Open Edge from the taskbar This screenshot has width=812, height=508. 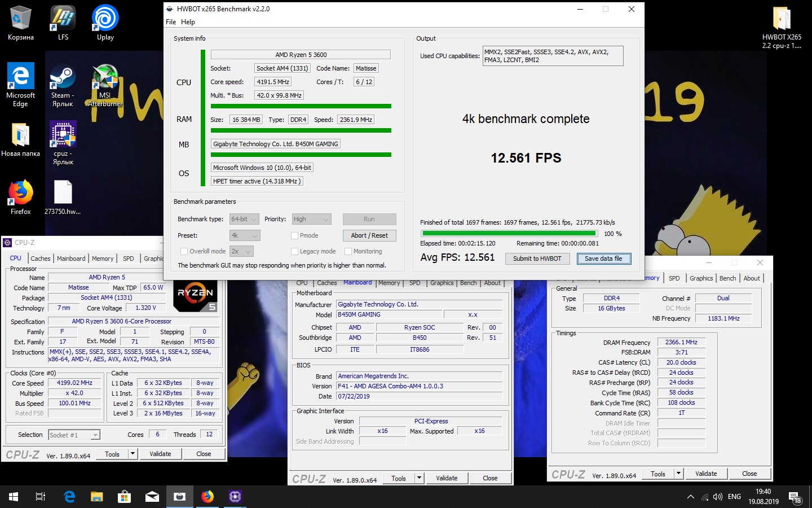(69, 497)
